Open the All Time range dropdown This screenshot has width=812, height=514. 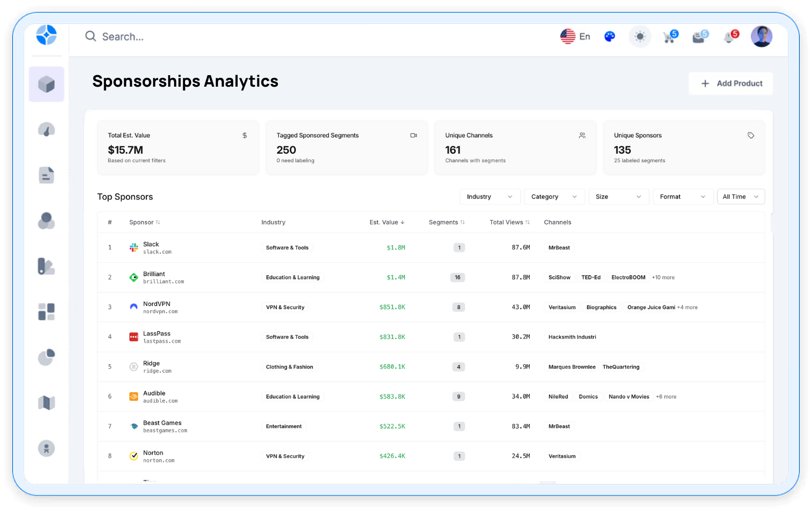741,197
